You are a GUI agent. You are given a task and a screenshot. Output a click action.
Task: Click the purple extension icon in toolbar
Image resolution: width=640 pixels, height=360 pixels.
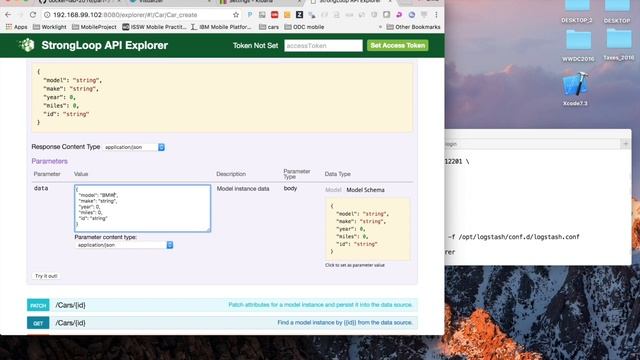pos(399,15)
